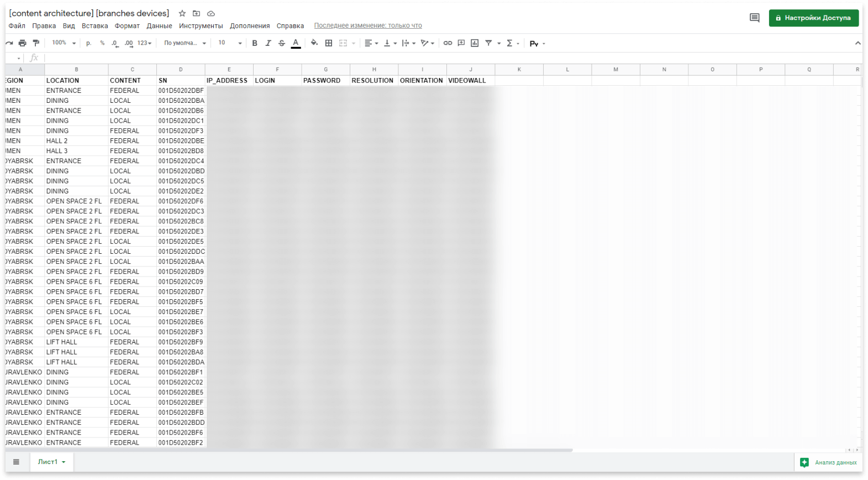Viewport: 868px width, 480px height.
Task: Check the cloud save status icon
Action: (211, 13)
